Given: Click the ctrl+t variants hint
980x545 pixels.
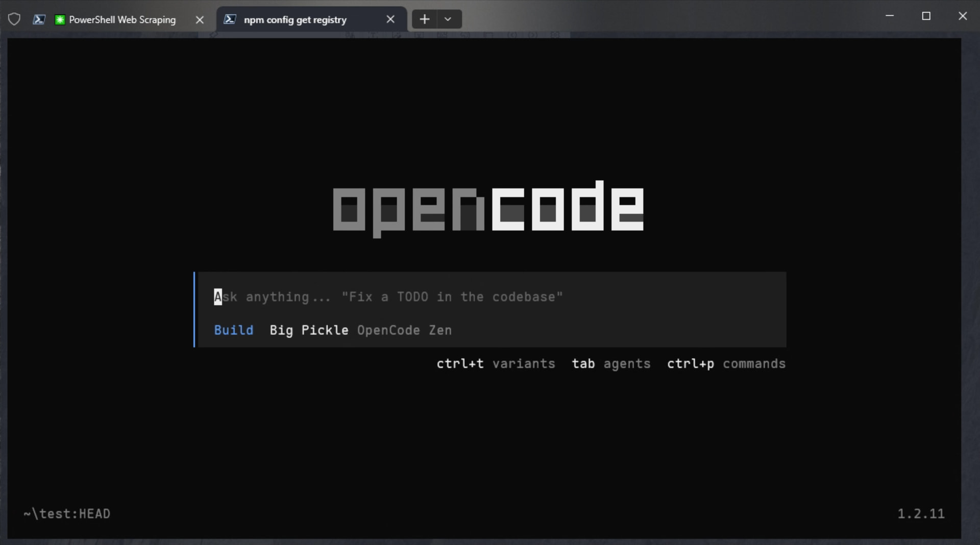Looking at the screenshot, I should 496,364.
